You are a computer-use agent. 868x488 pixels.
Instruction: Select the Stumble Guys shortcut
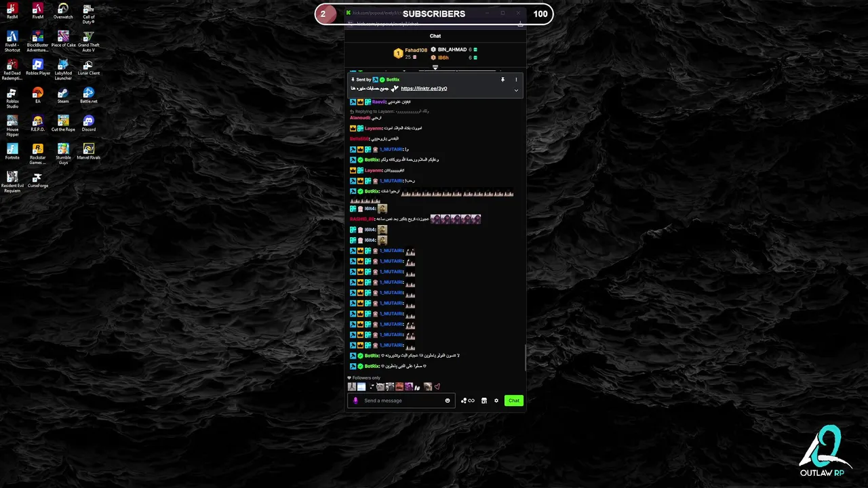point(63,155)
